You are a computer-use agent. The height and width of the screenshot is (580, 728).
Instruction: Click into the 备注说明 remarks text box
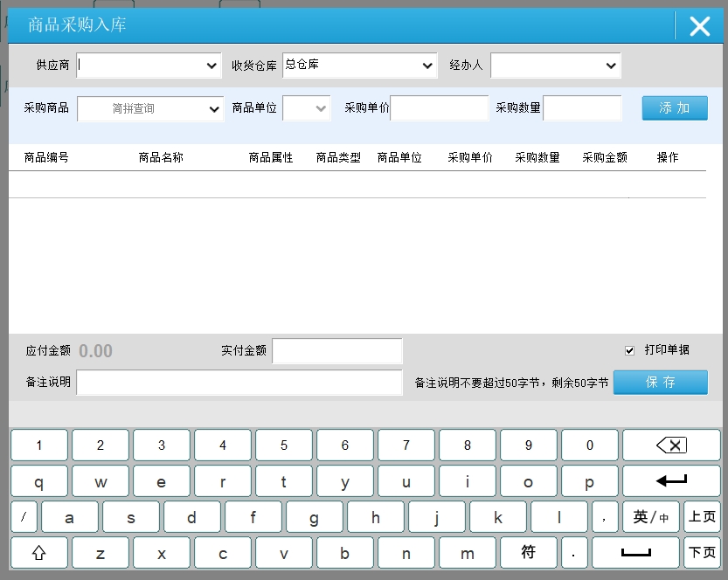[239, 383]
